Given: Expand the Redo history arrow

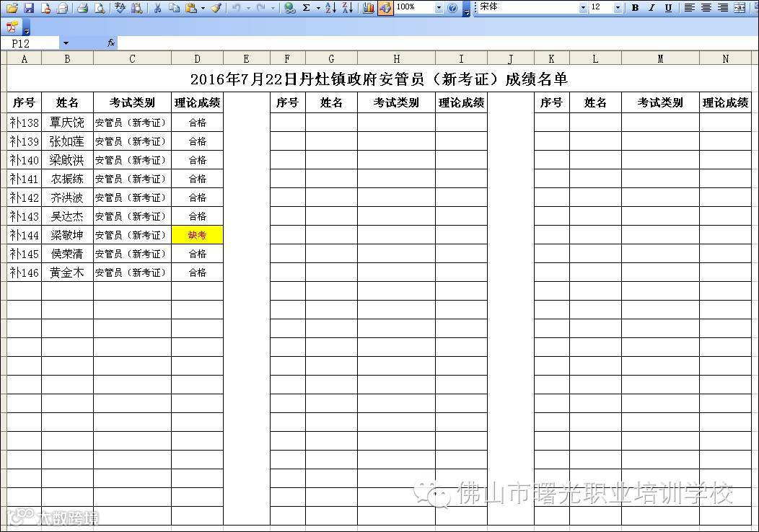Looking at the screenshot, I should point(273,8).
